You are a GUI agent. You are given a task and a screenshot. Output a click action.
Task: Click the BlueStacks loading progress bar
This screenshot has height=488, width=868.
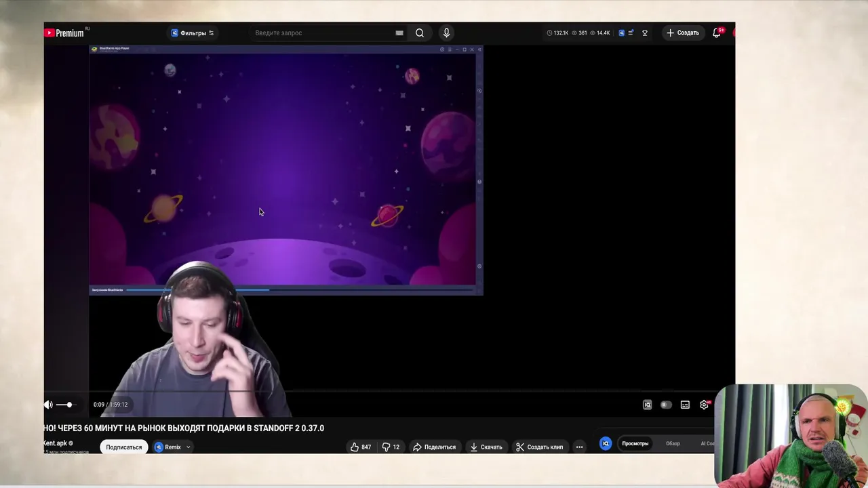click(x=298, y=290)
